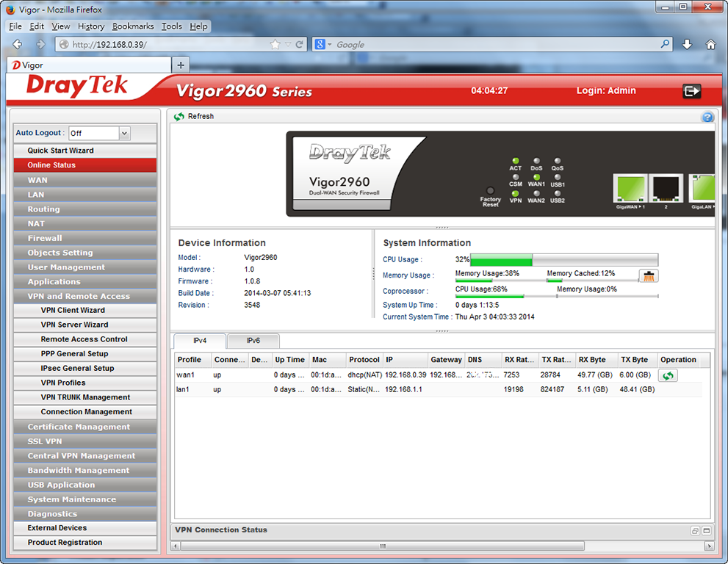
Task: Open the Firefox Tools menu
Action: click(171, 26)
